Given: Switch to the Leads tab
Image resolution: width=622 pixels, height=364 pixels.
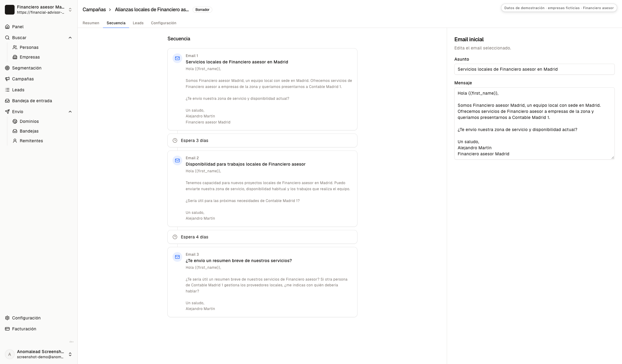Looking at the screenshot, I should [x=138, y=23].
